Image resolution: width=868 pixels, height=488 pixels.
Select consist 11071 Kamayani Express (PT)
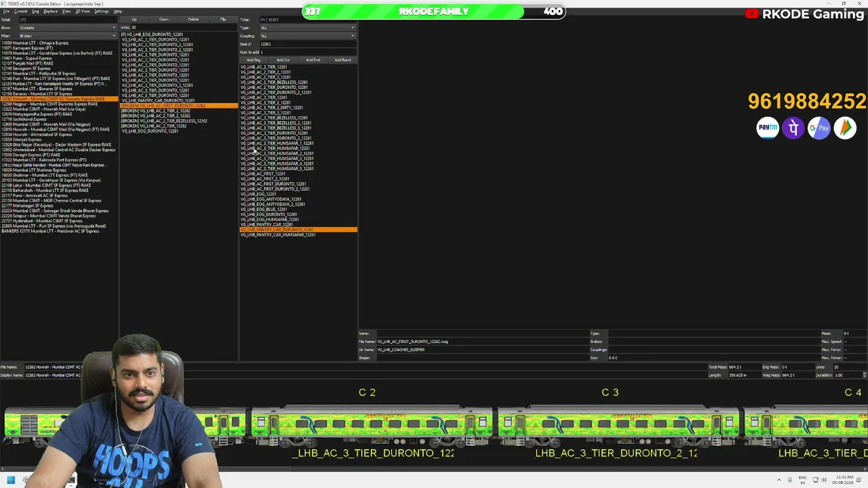pyautogui.click(x=60, y=48)
